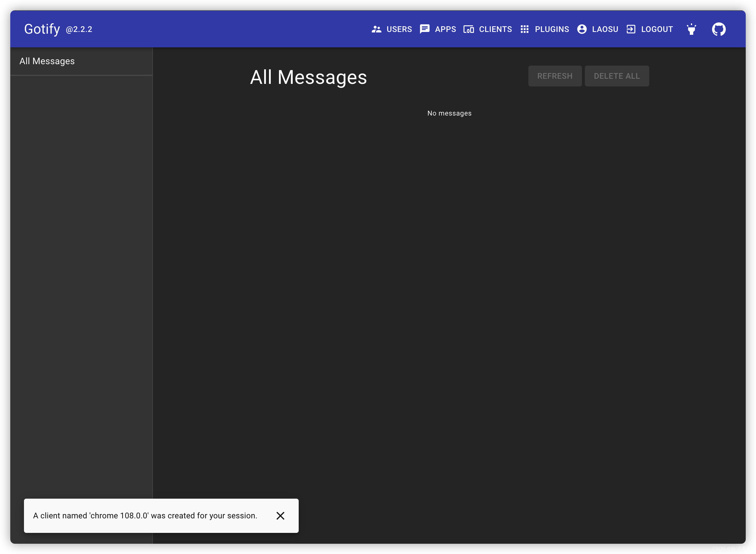Open the GitHub repository icon
The height and width of the screenshot is (554, 756).
click(719, 29)
